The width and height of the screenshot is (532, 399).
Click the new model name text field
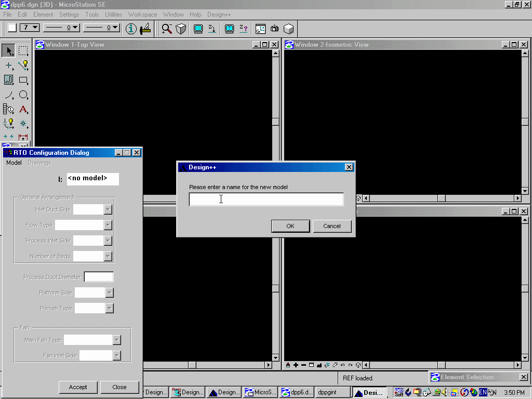point(266,199)
